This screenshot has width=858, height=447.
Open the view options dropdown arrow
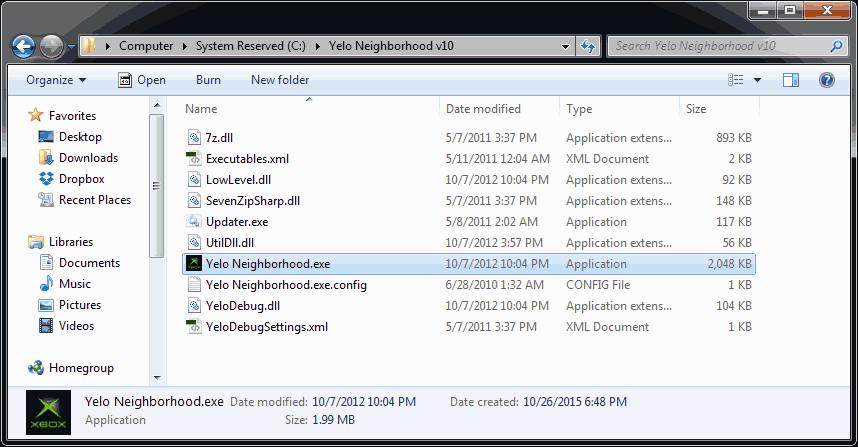tap(757, 80)
